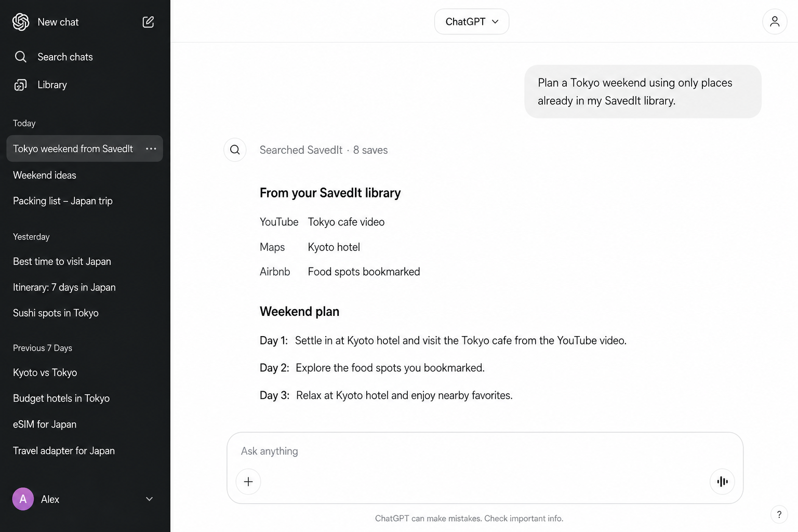Click the new chat compose icon
The height and width of the screenshot is (532, 798).
click(148, 22)
